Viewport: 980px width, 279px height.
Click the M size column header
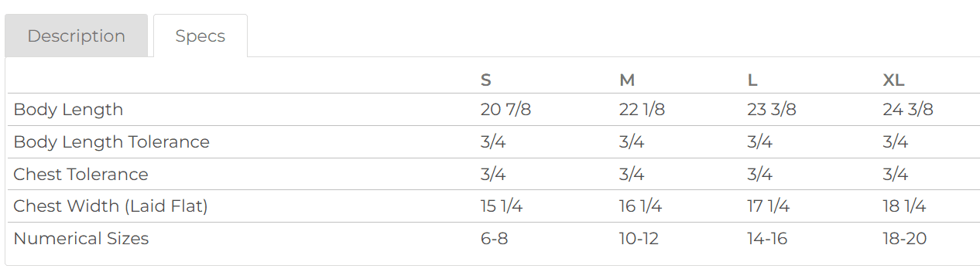(x=627, y=80)
